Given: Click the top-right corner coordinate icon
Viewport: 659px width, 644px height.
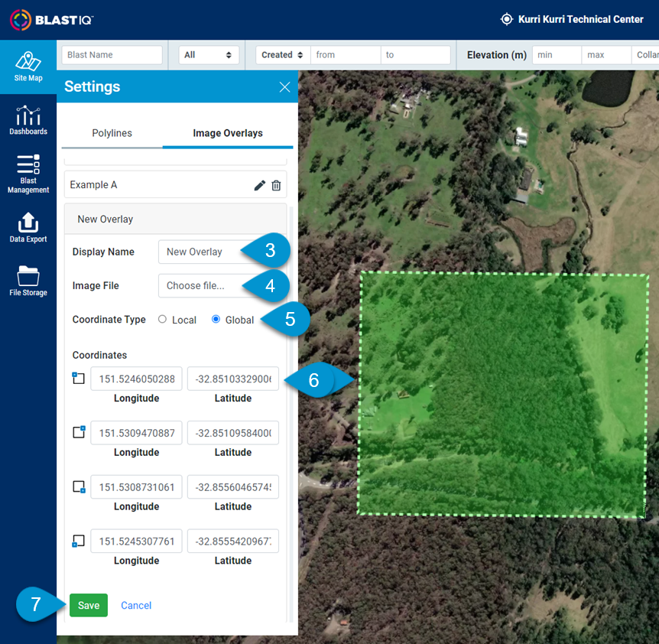Looking at the screenshot, I should (79, 431).
